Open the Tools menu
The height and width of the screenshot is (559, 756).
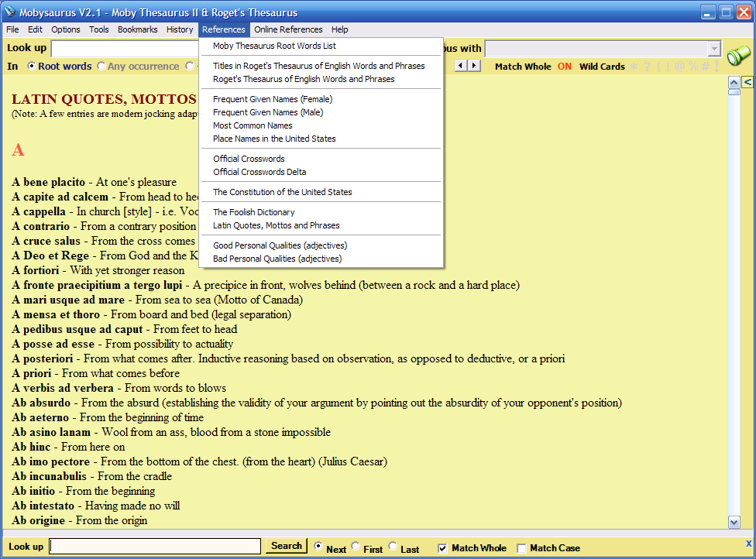99,29
